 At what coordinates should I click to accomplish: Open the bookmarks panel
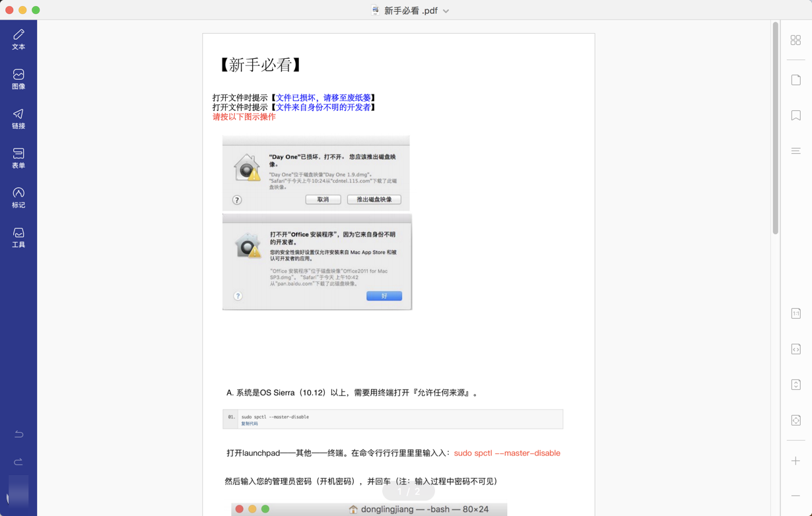795,115
